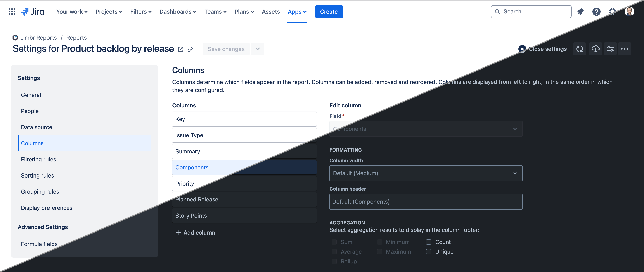Select the Components column in list

click(192, 167)
